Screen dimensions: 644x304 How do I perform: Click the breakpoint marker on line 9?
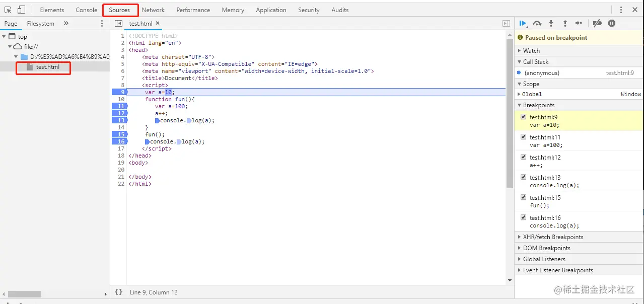click(120, 92)
